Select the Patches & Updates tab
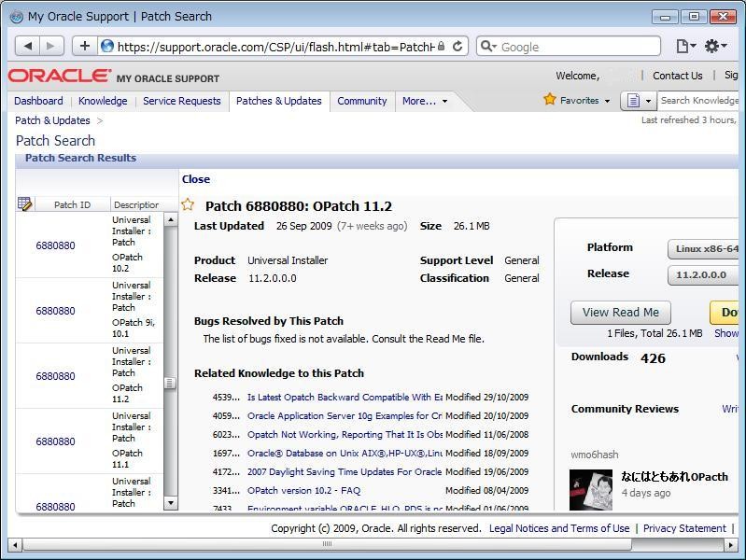746x560 pixels. tap(279, 101)
